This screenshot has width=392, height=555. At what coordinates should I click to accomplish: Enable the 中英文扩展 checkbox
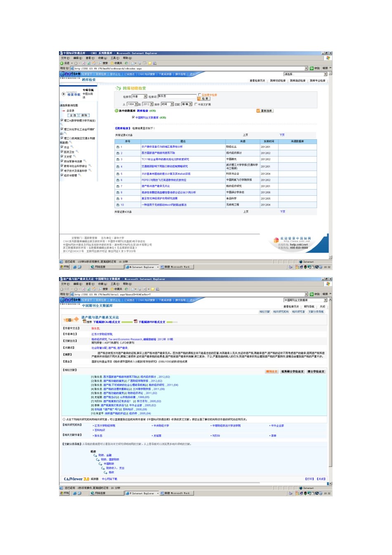(196, 104)
